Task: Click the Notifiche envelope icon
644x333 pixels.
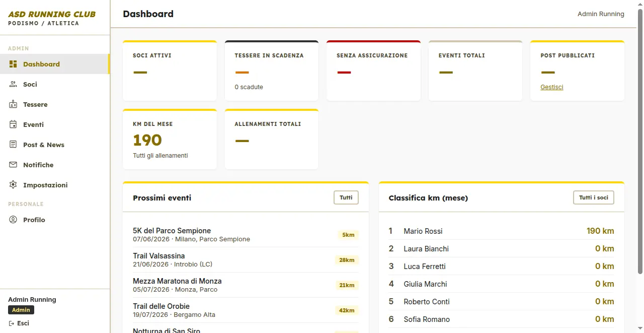Action: [x=13, y=165]
